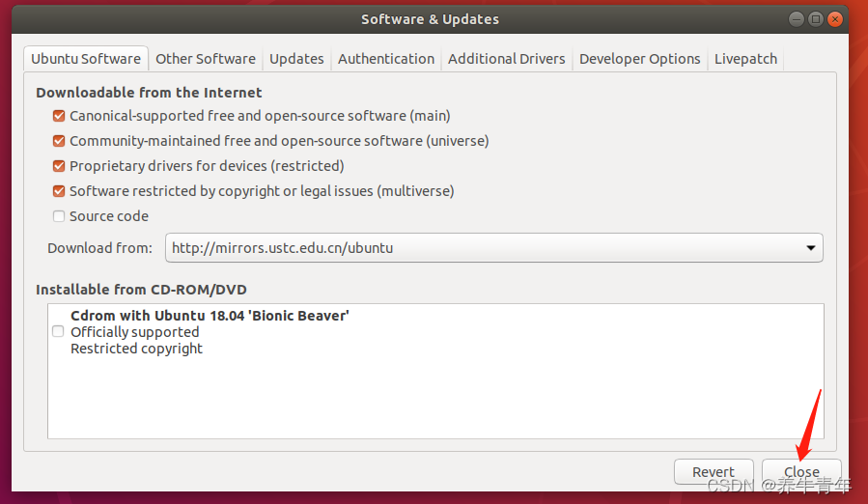This screenshot has width=868, height=504.
Task: Open the Updates tab
Action: [296, 59]
